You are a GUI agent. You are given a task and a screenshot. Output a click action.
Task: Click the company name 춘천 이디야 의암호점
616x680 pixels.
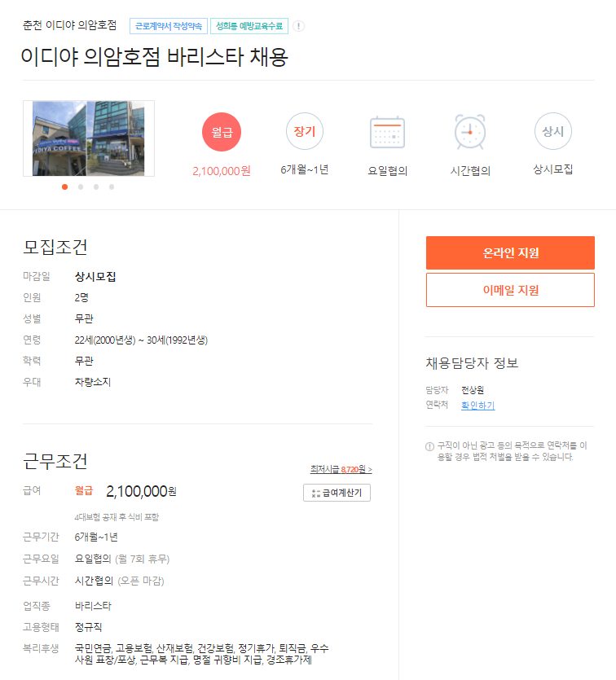(x=70, y=25)
